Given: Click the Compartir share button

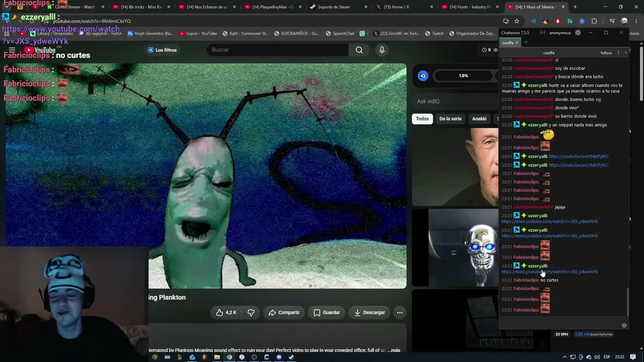Looking at the screenshot, I should (284, 313).
